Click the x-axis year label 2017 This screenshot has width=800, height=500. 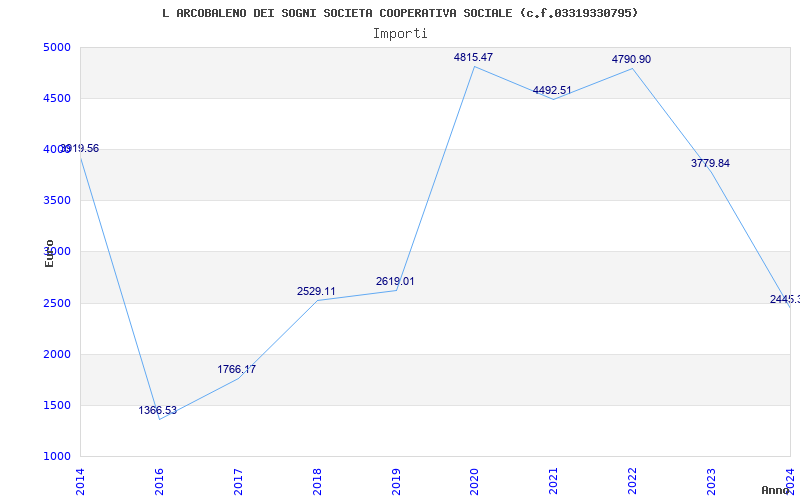pos(238,481)
